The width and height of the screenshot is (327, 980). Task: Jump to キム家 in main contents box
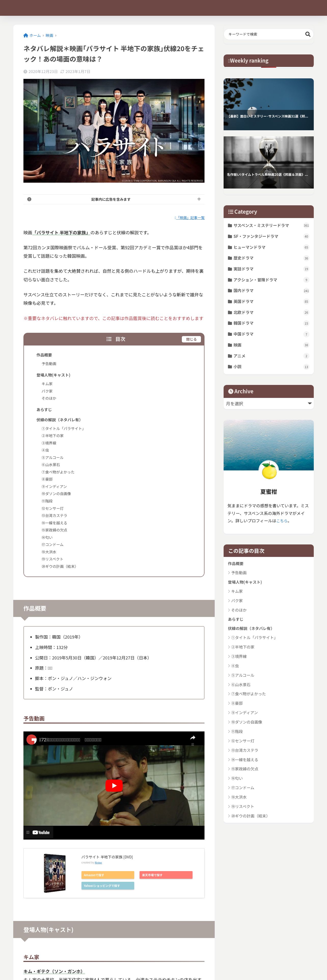pyautogui.click(x=47, y=384)
